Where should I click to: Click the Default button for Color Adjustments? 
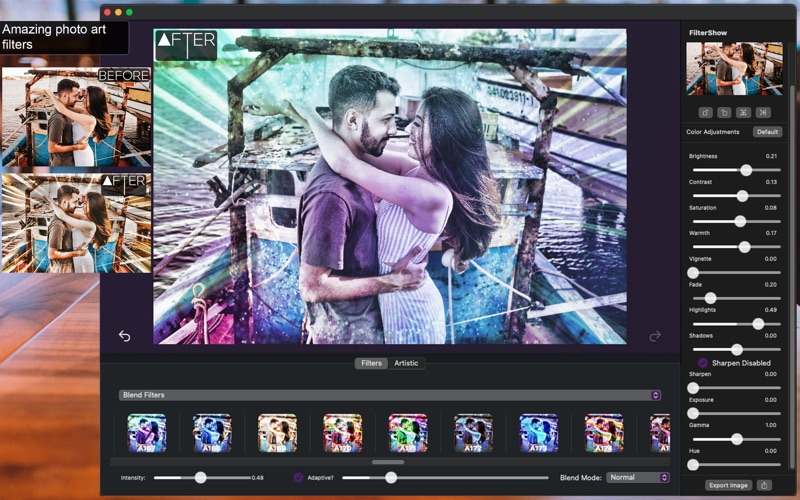[x=767, y=132]
